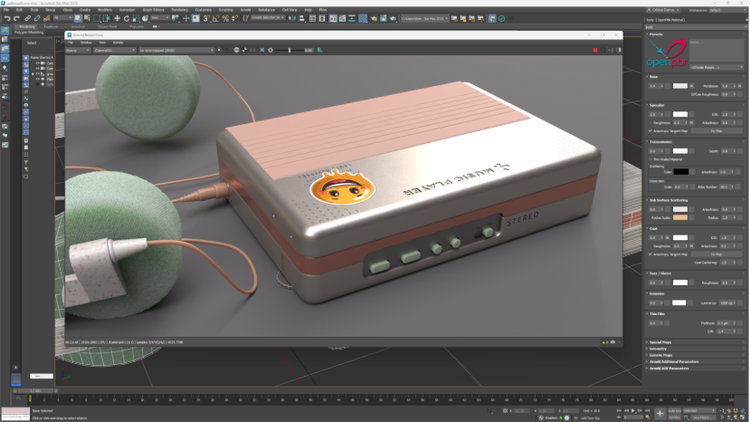Open the Arnold menu in menu bar
750x422 pixels.
[245, 9]
